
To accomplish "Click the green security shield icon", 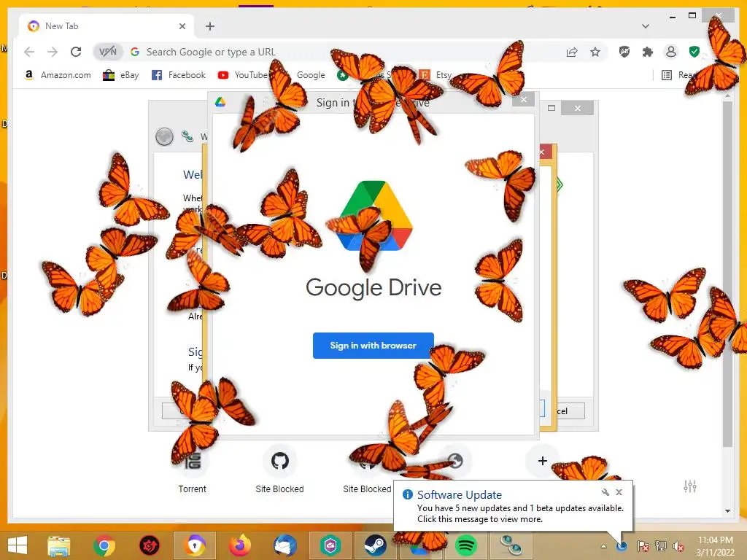I will pos(694,52).
